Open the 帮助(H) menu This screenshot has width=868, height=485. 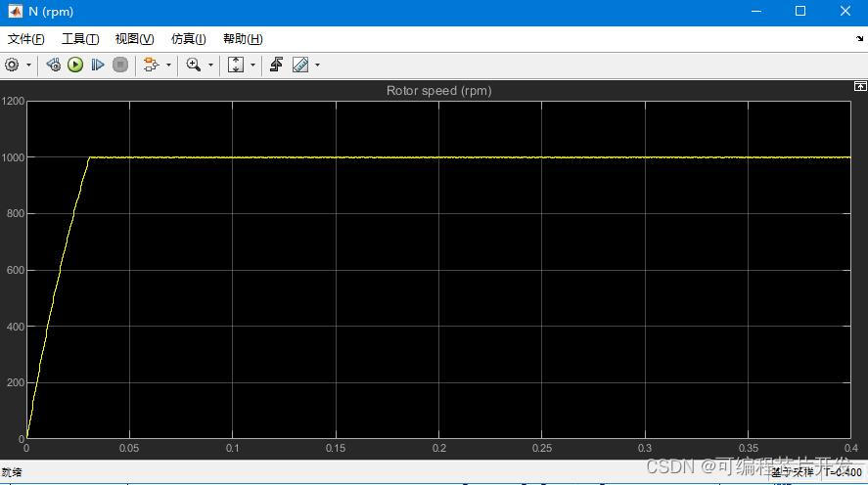(x=243, y=39)
